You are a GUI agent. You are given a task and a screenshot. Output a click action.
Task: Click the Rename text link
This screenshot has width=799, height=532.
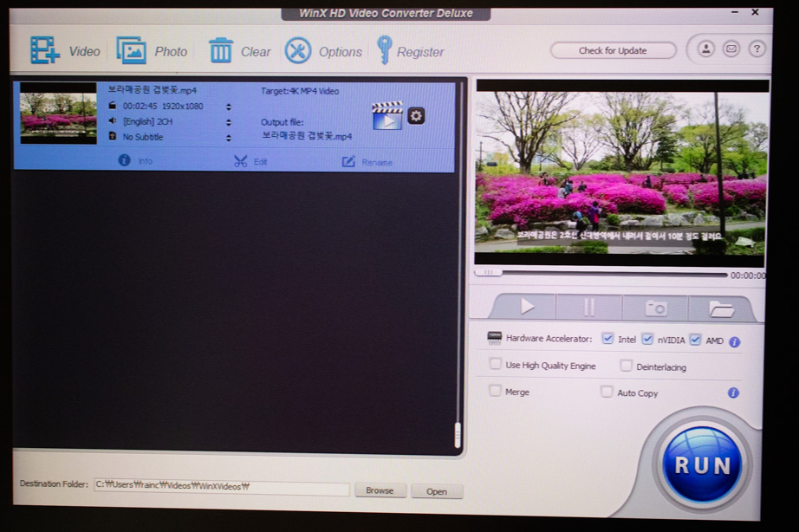click(377, 163)
